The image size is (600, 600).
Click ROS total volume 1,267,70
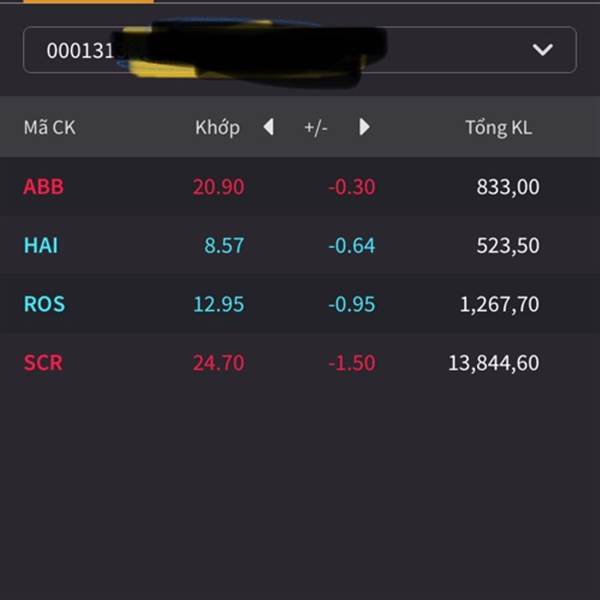(x=499, y=305)
